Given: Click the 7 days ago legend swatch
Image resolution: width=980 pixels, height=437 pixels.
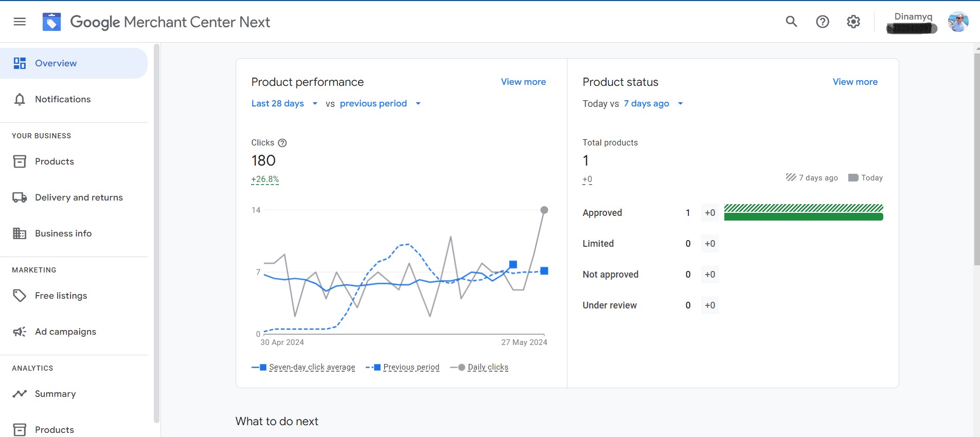Looking at the screenshot, I should (x=791, y=177).
